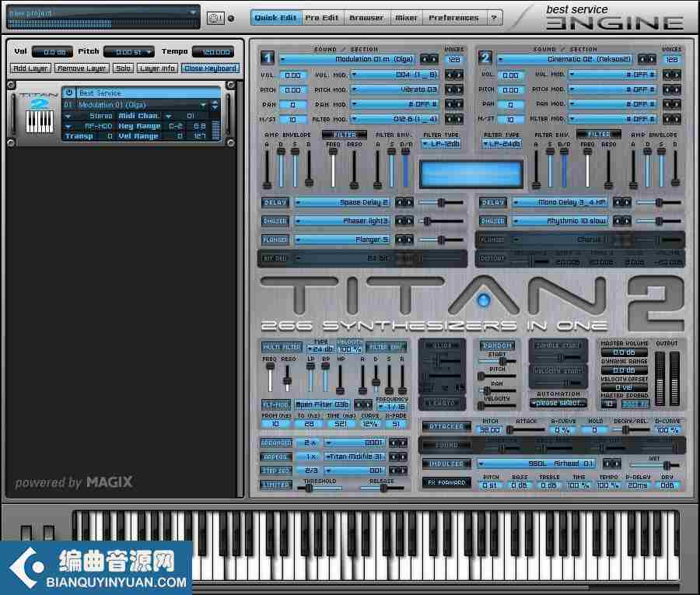Toggle the Impulser module
Viewport: 700px width, 595px height.
coord(446,464)
